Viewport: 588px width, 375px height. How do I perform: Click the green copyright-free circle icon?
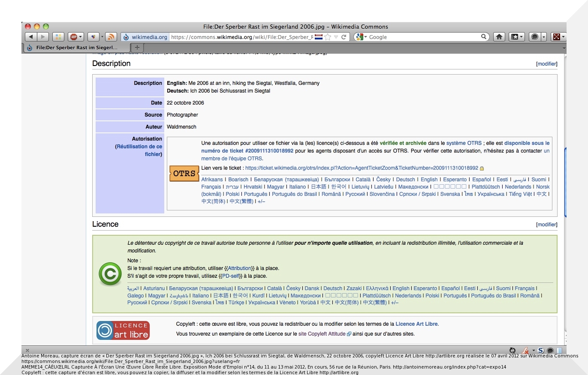(110, 274)
